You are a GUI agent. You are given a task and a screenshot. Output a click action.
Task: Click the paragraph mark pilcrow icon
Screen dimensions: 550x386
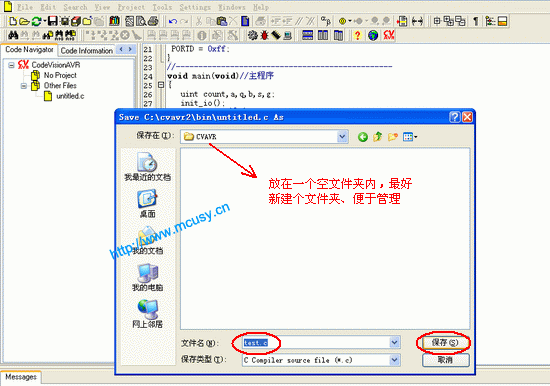coord(476,21)
